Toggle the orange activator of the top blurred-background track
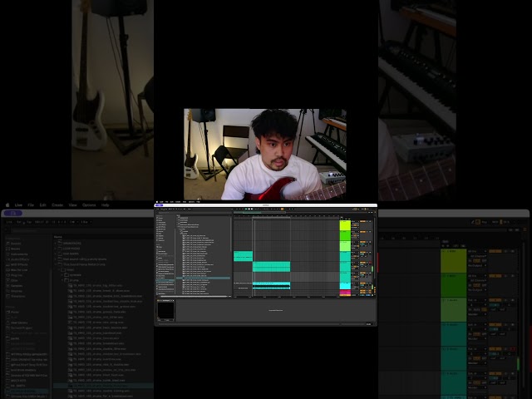This screenshot has height=399, width=532. (495, 251)
